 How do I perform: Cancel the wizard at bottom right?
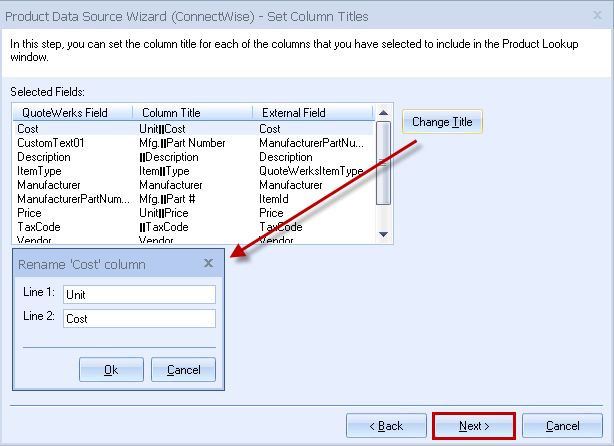tap(562, 426)
